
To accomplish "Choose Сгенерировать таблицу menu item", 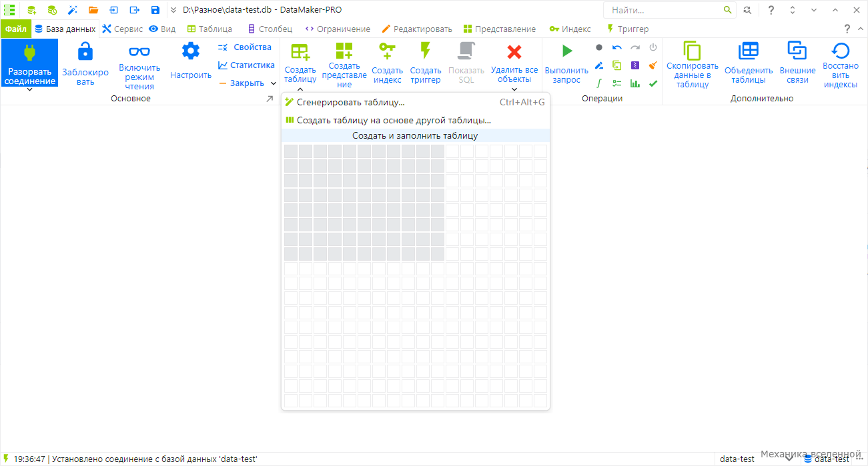I will click(415, 102).
